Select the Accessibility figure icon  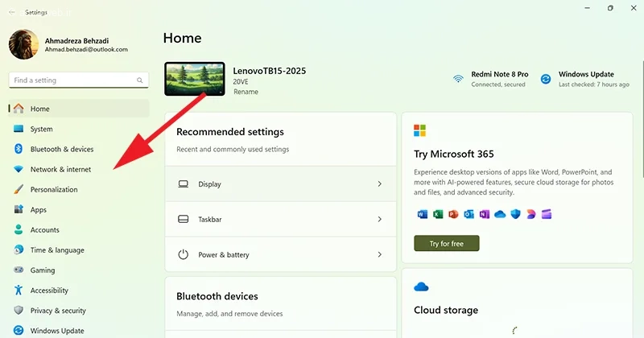[x=19, y=291]
